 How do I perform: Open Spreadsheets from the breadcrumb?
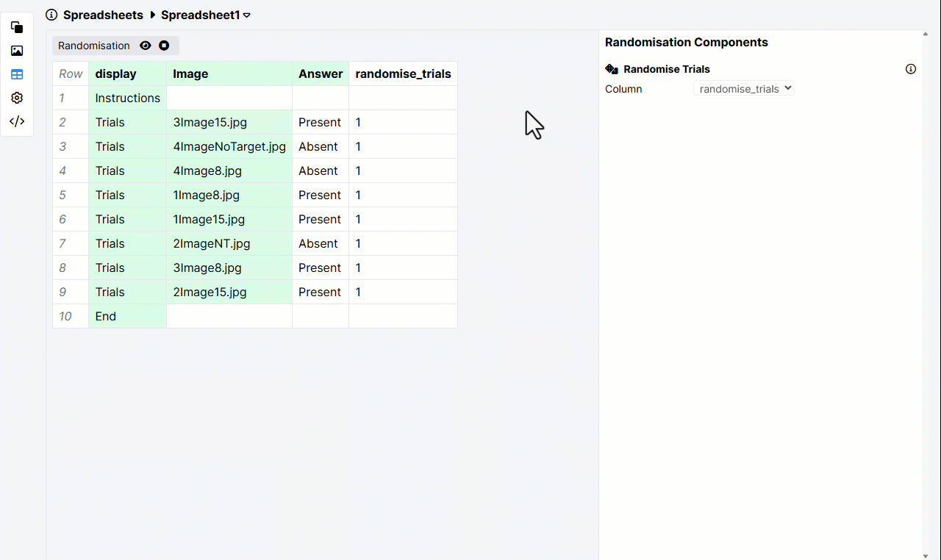click(103, 15)
